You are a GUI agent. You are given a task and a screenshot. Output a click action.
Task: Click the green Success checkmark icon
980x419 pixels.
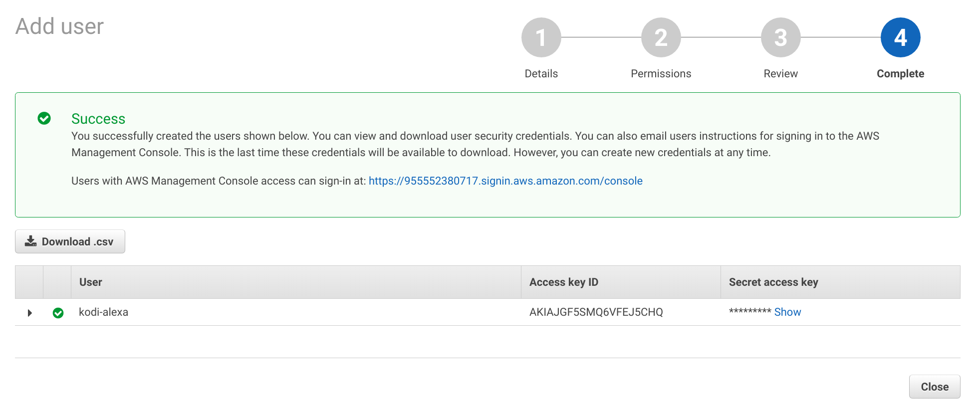point(44,118)
